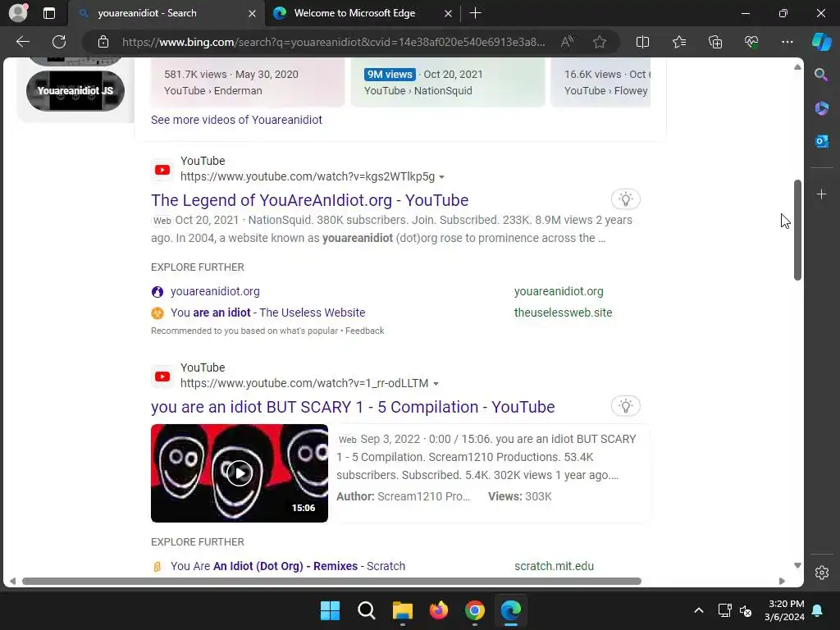Click the browser Back arrow
840x630 pixels.
click(x=23, y=42)
